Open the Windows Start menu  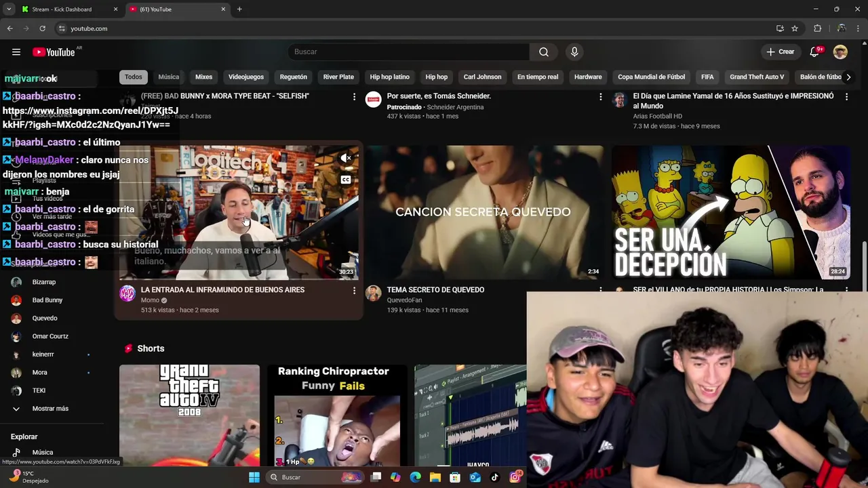point(254,477)
